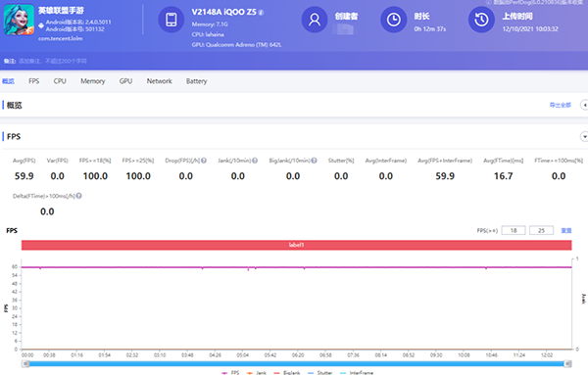Viewport: 588px width, 375px height.
Task: Click the reset link beside FPS thresholds
Action: point(566,230)
